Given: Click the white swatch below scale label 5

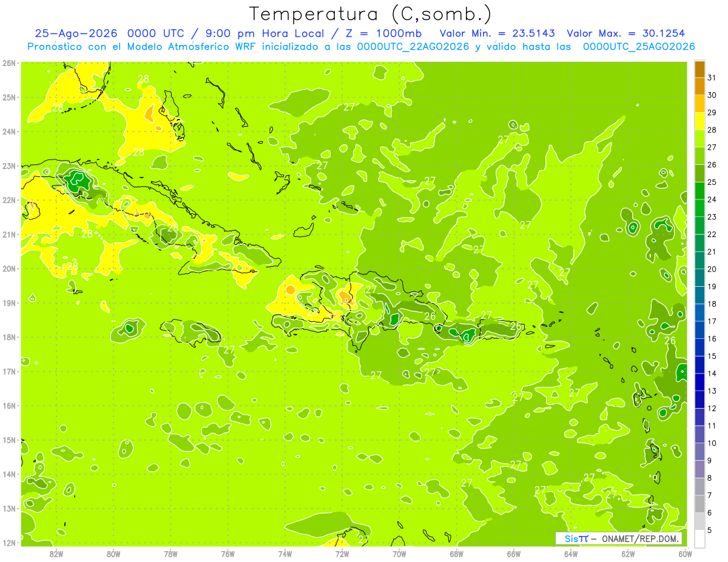Looking at the screenshot, I should pyautogui.click(x=699, y=538).
